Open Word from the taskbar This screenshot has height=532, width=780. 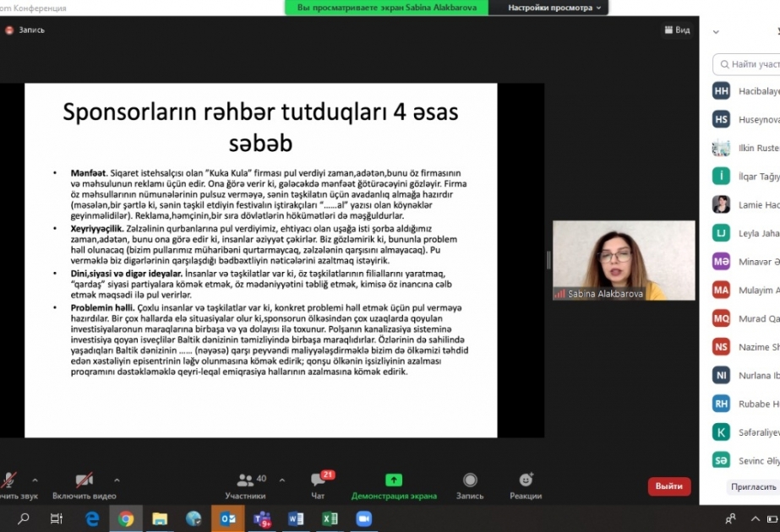(x=296, y=519)
